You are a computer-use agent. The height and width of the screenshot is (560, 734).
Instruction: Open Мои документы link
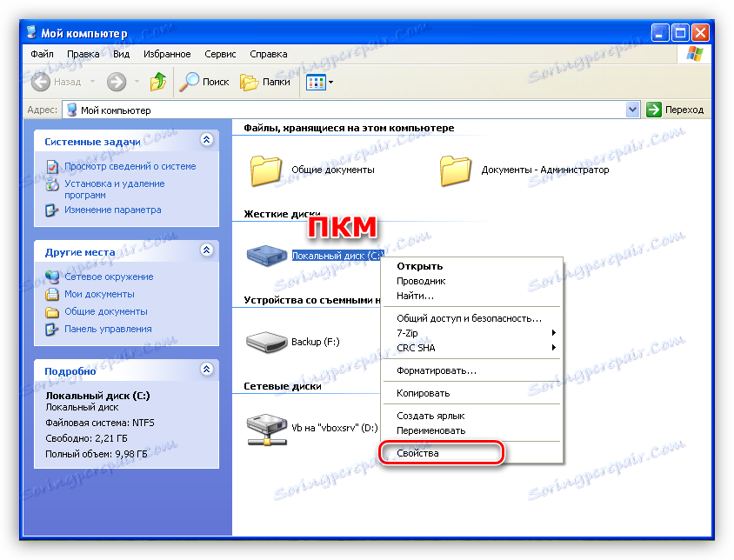point(99,294)
